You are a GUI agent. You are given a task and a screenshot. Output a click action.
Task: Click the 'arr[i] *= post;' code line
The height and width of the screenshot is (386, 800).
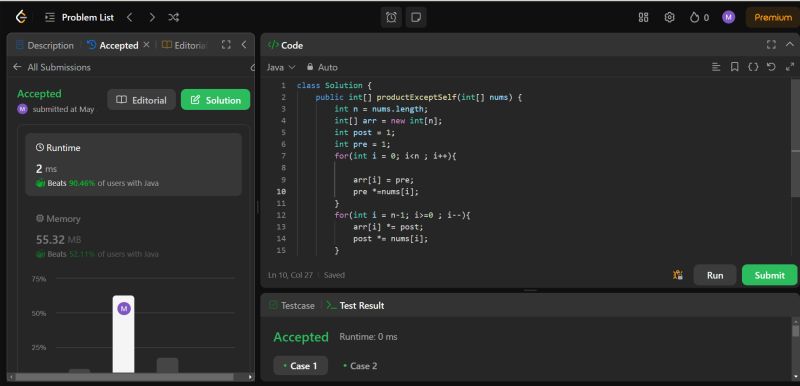tap(388, 227)
